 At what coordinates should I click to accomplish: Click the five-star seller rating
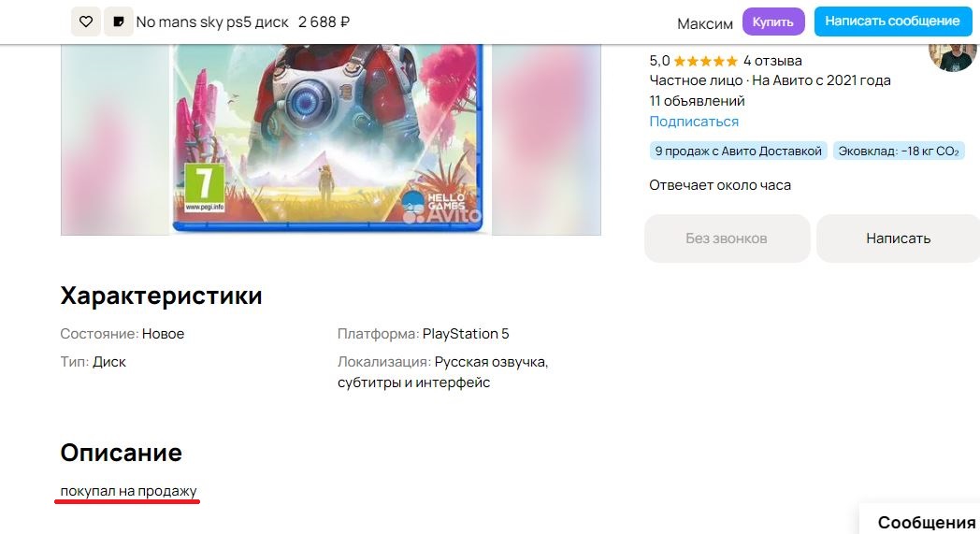click(x=706, y=61)
